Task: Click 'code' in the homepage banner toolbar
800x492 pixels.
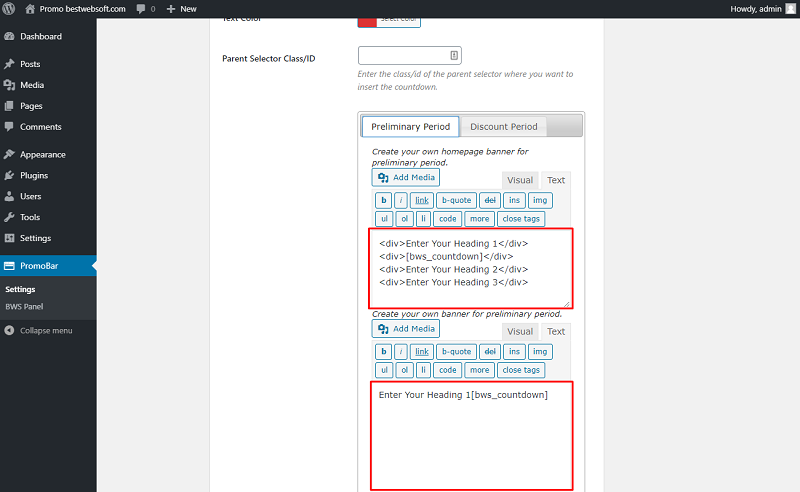Action: tap(447, 218)
